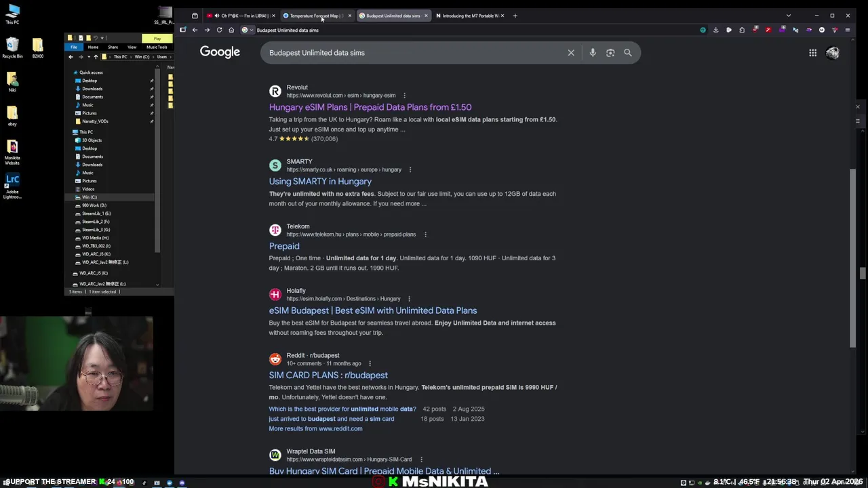
Task: Select WD Media (H:) drive
Action: tap(96, 238)
